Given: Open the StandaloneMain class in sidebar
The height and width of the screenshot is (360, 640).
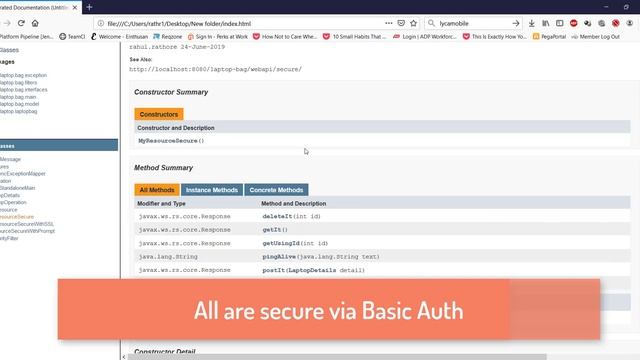Looking at the screenshot, I should [18, 188].
